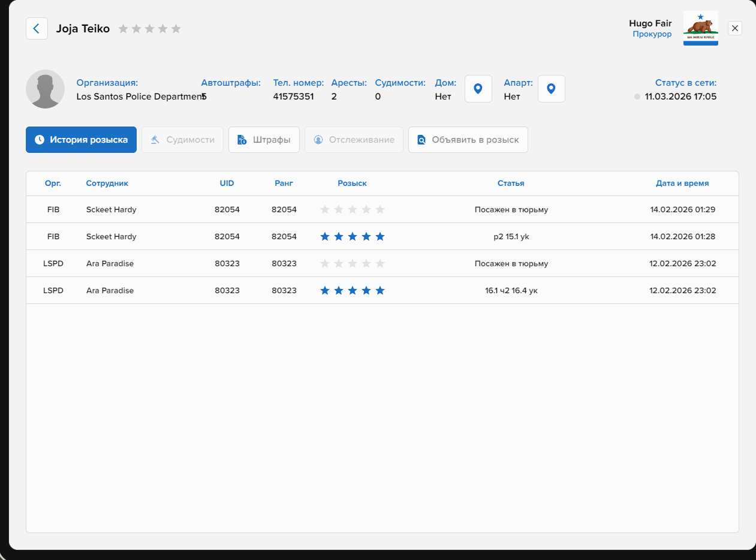Click the San Andreas Republic flag emblem

click(x=700, y=28)
